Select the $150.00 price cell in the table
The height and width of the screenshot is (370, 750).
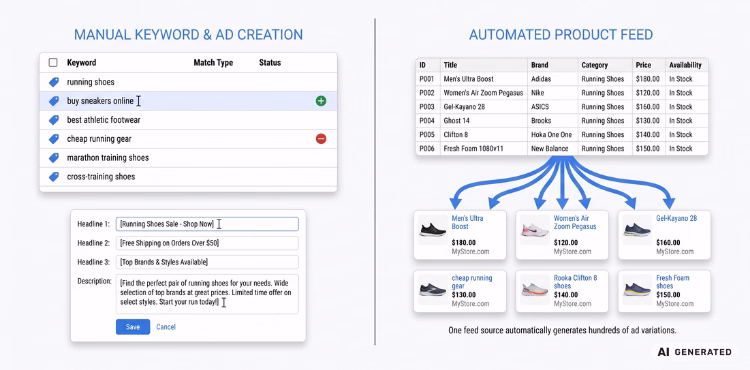tap(649, 149)
